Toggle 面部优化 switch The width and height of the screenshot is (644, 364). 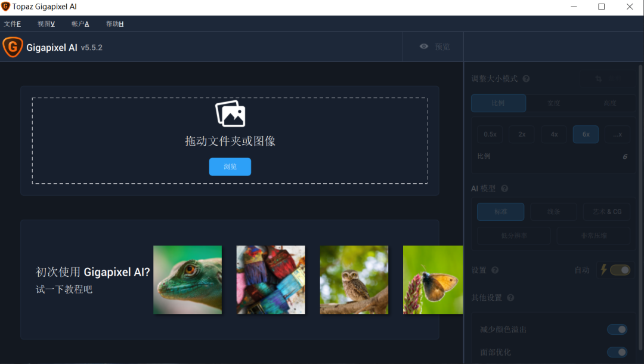point(617,352)
